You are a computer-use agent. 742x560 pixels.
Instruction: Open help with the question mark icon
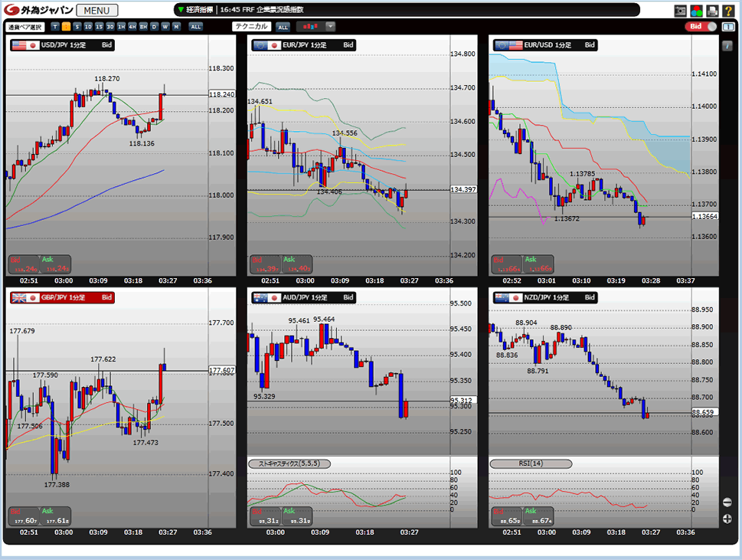(728, 11)
